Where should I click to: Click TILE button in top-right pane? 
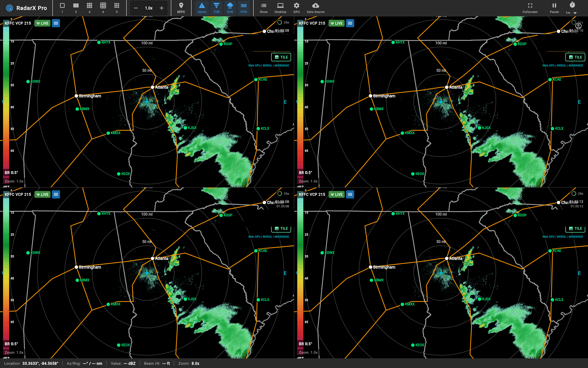(575, 57)
